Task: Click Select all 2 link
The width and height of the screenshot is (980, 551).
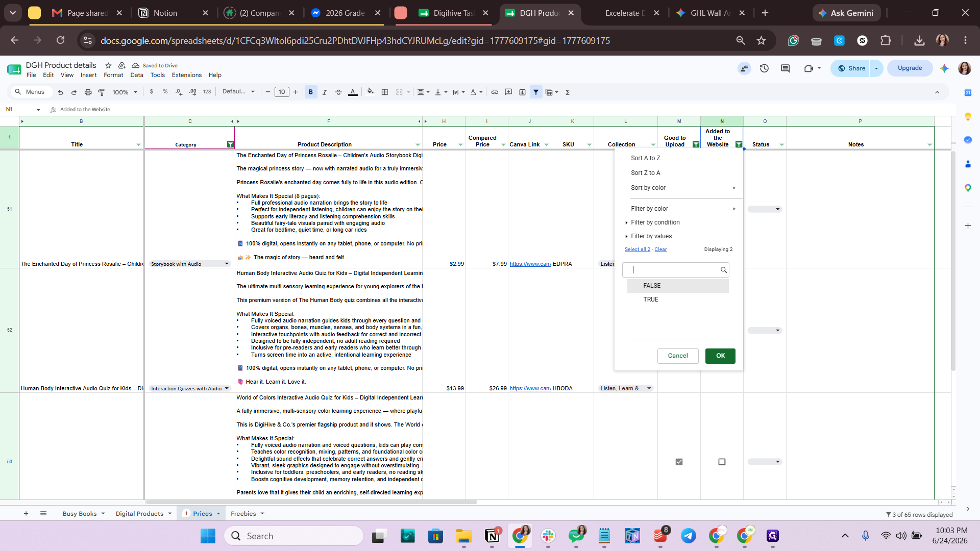Action: (x=637, y=249)
